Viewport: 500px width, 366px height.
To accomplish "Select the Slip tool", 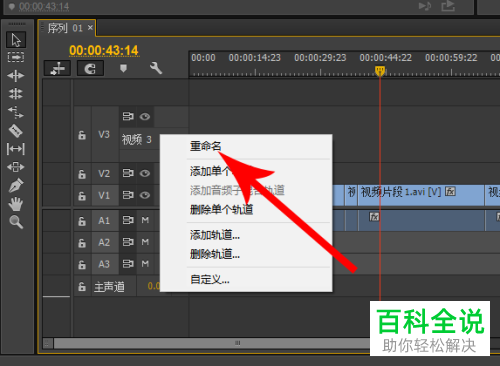I will 16,149.
